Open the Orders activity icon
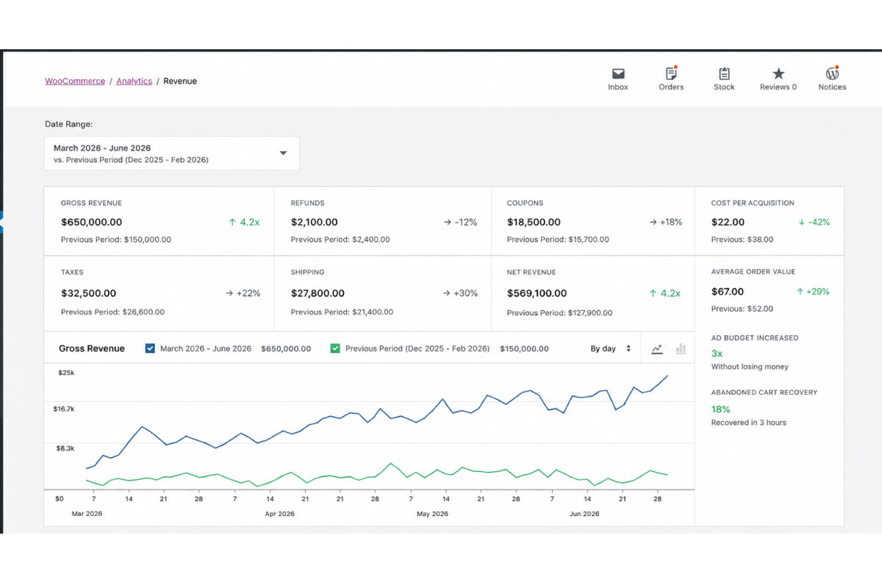This screenshot has width=882, height=588. (x=671, y=73)
